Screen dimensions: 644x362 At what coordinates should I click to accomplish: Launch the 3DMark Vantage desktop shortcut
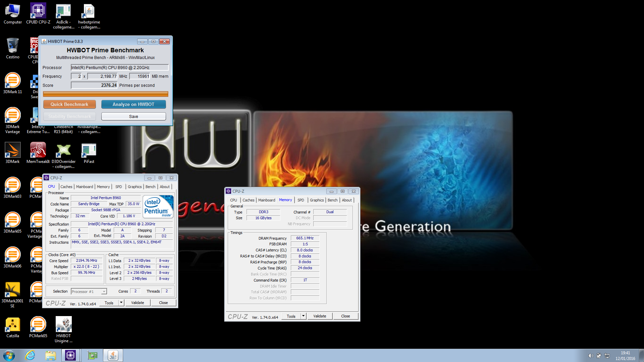[x=13, y=121]
